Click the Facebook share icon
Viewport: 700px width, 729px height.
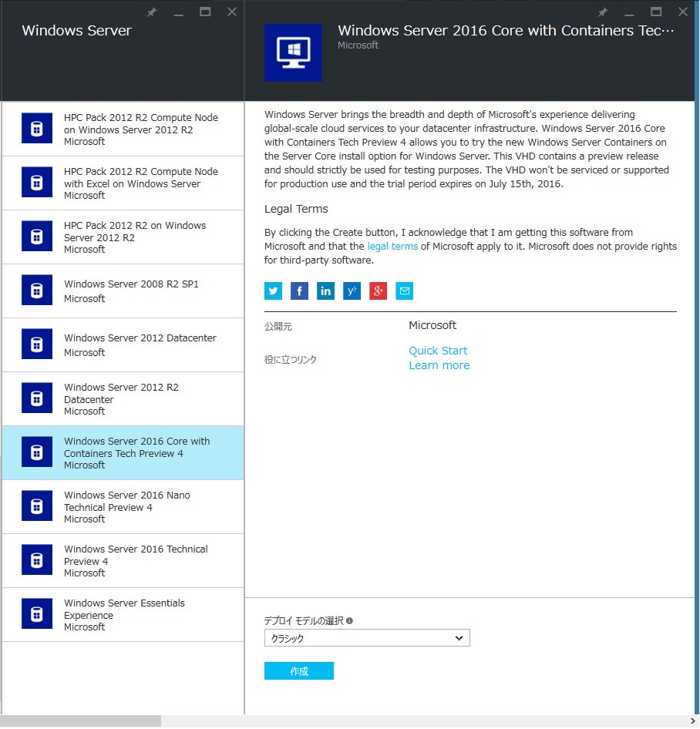[x=299, y=291]
